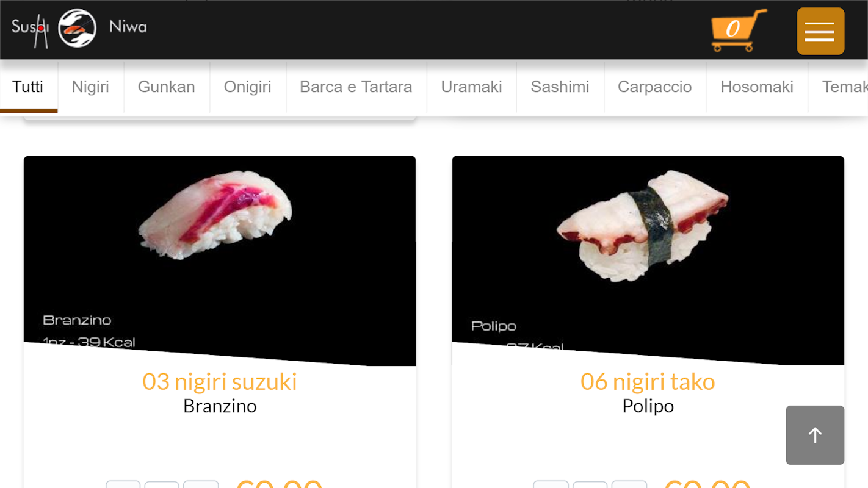Select the Tutti tab
Image resolution: width=868 pixels, height=488 pixels.
coord(28,87)
